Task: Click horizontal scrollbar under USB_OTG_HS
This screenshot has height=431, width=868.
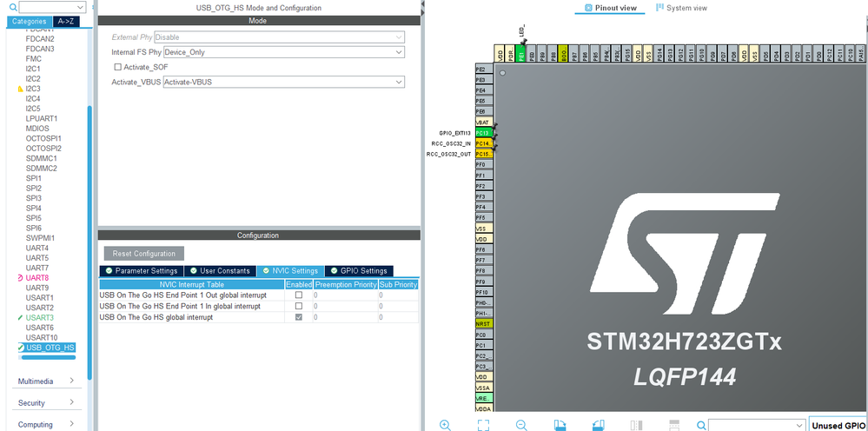Action: click(x=48, y=357)
